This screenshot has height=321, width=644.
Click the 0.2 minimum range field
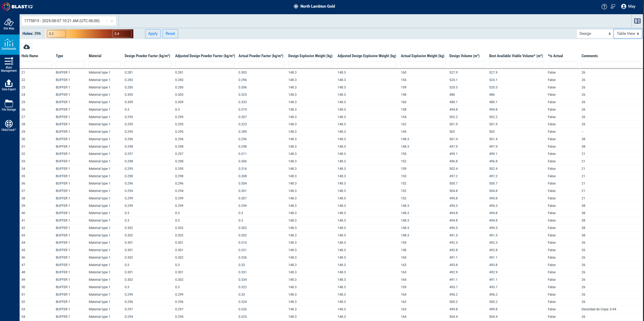[x=56, y=34]
